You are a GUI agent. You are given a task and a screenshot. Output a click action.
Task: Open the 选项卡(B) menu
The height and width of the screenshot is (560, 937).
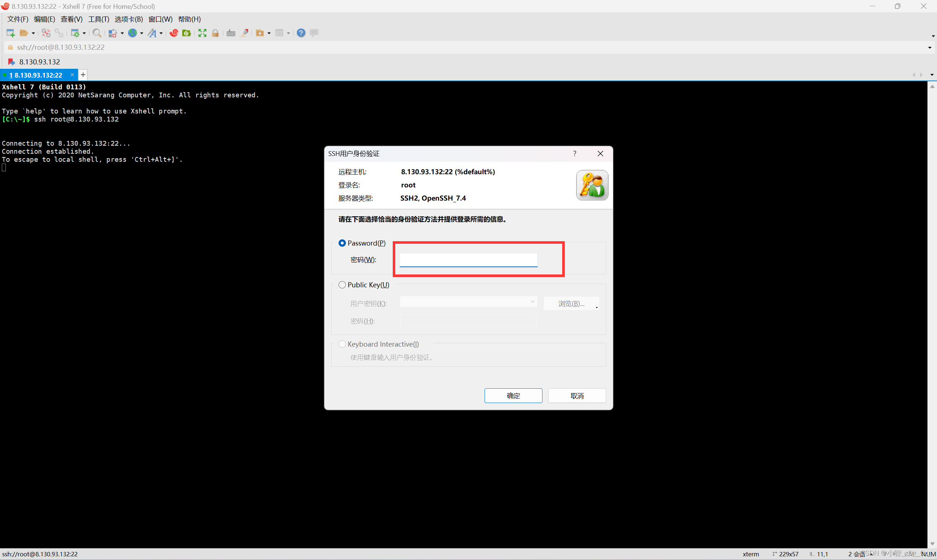point(129,19)
